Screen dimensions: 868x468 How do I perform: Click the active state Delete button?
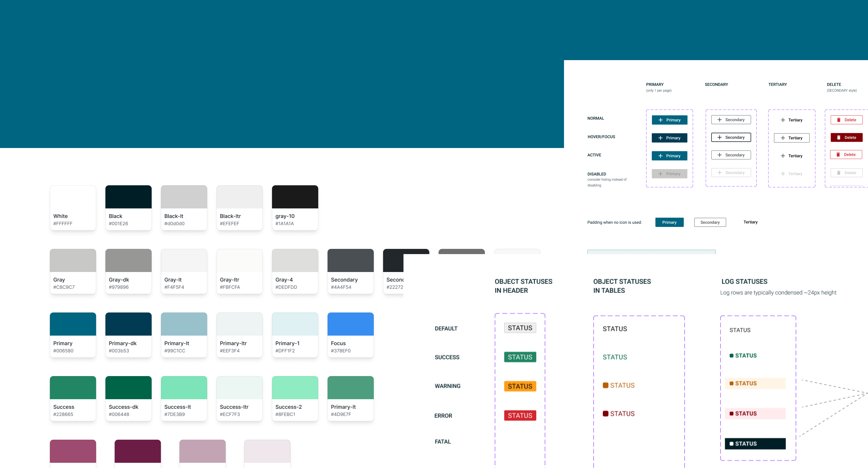point(846,155)
